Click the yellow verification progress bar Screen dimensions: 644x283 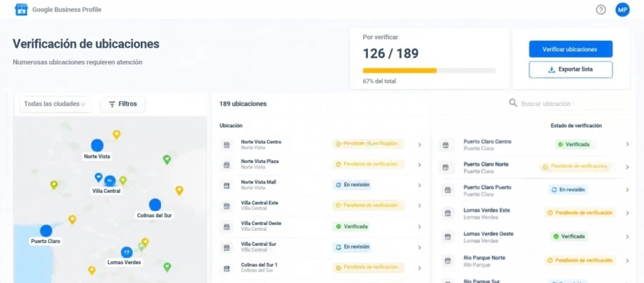pyautogui.click(x=399, y=71)
